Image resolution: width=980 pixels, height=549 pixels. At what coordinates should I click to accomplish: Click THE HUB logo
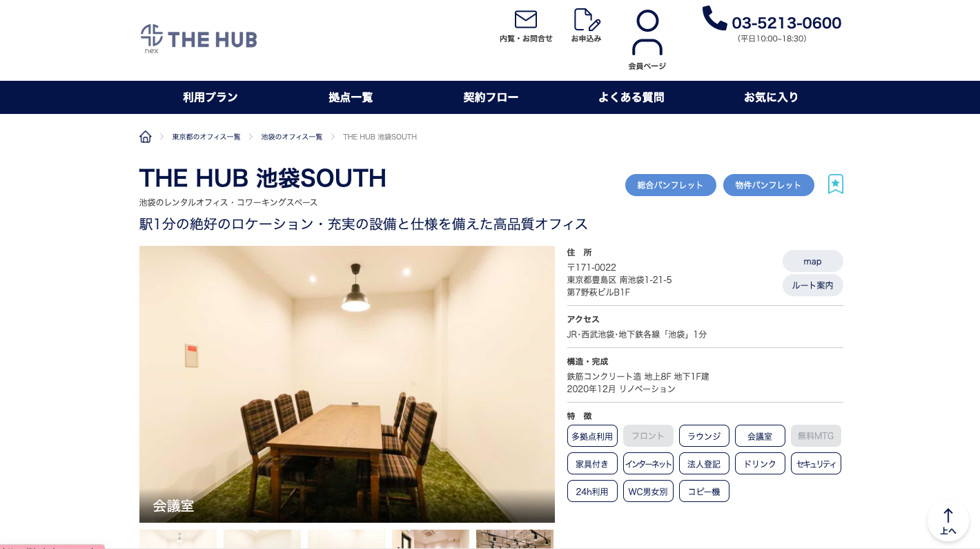199,39
